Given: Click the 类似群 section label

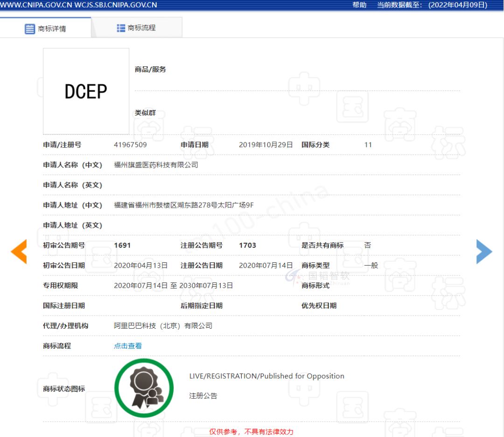Looking at the screenshot, I should (145, 113).
